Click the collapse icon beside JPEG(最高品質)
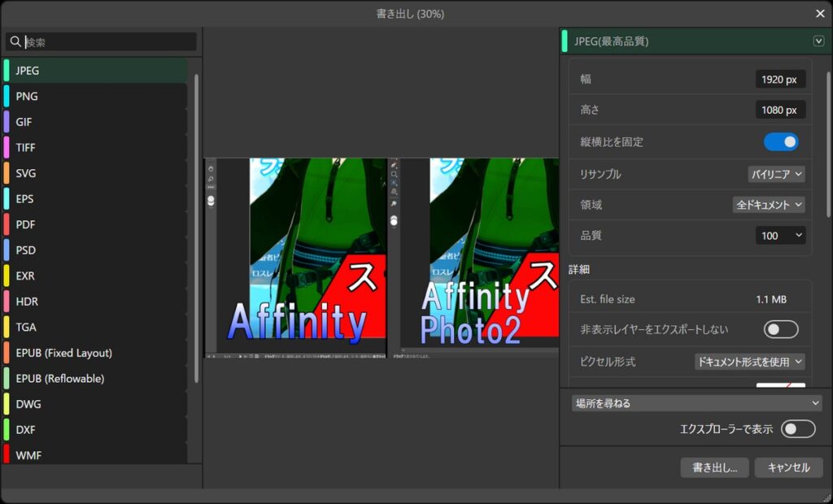 [818, 41]
